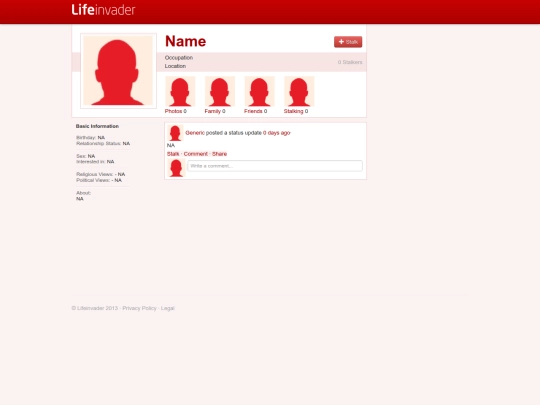Click the Sex: NA entry
The image size is (540, 405).
(x=85, y=156)
